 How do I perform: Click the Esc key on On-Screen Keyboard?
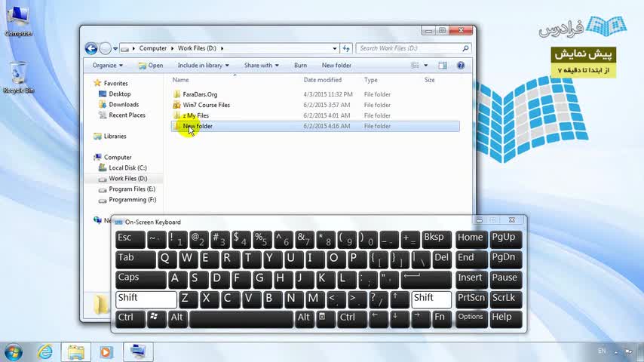[x=130, y=240]
